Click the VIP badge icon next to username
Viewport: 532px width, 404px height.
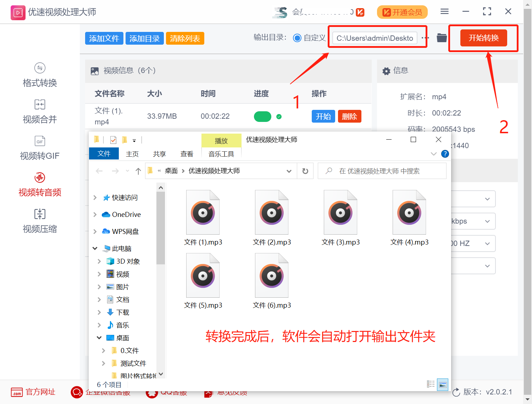tap(360, 12)
